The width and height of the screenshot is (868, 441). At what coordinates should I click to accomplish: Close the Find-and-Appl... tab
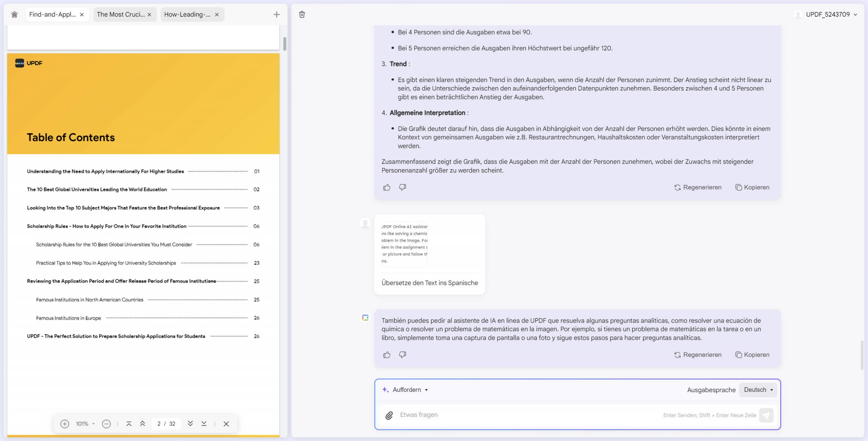[82, 15]
